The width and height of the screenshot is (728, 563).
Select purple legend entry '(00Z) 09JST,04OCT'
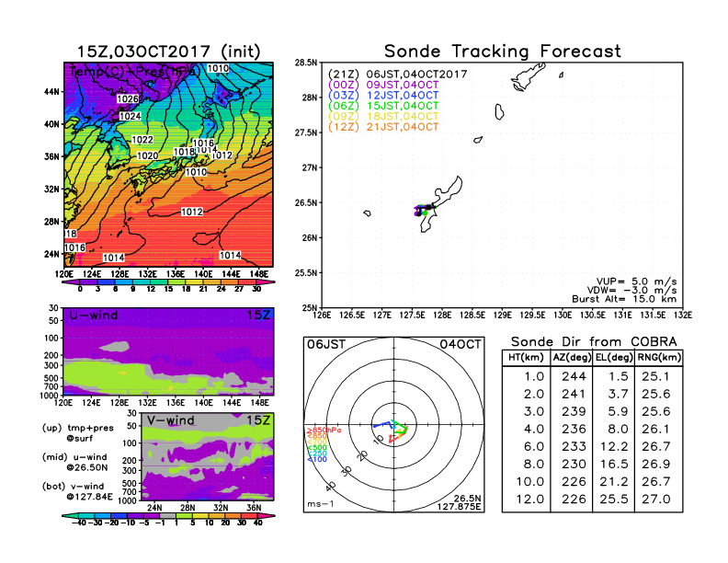point(383,85)
